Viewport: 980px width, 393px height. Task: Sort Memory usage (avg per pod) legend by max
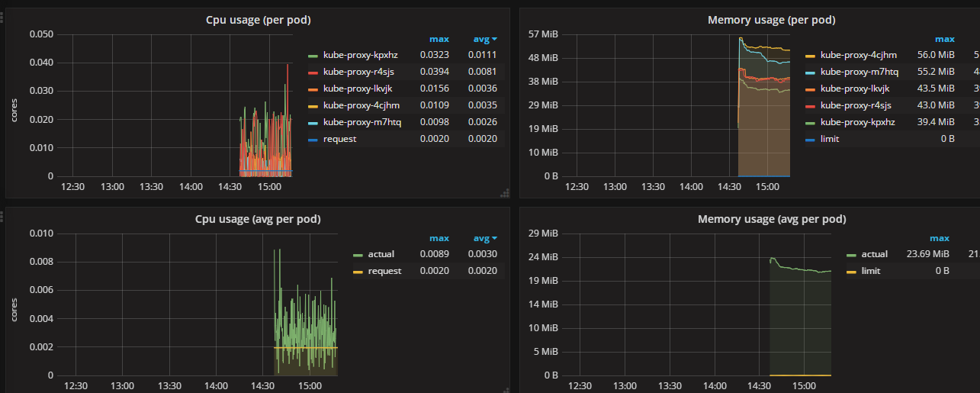[x=939, y=238]
